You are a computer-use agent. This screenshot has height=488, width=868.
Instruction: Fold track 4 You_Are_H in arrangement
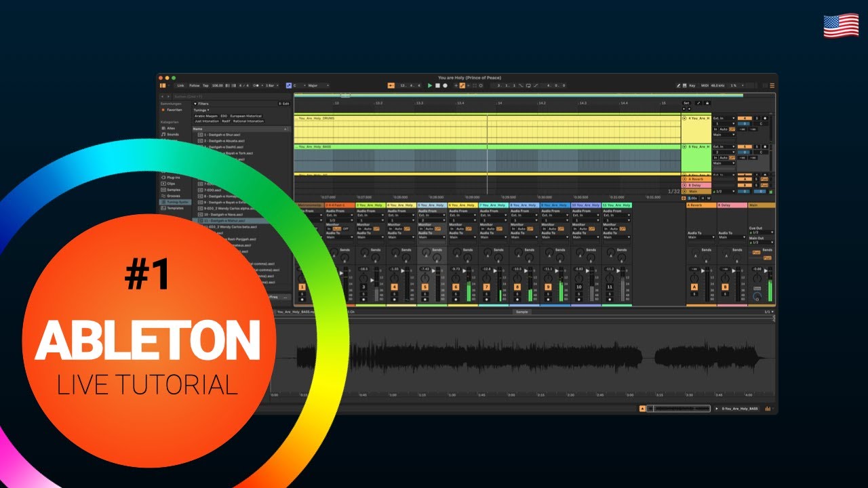684,119
